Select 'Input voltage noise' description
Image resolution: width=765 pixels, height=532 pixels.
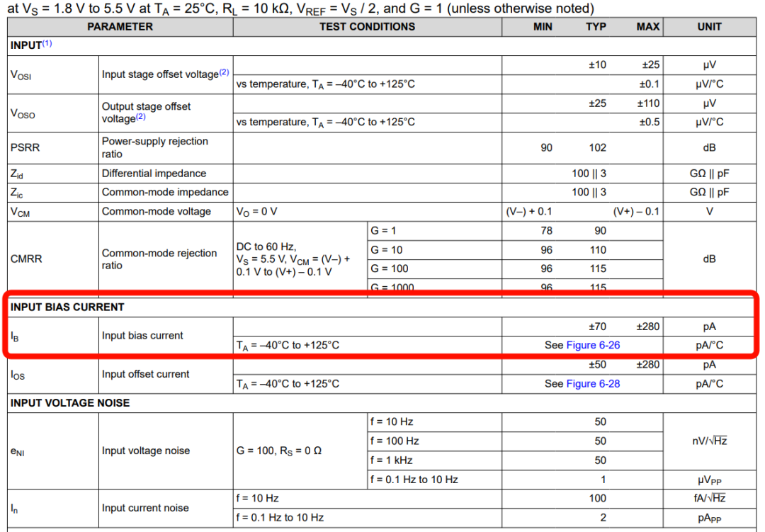coord(146,451)
